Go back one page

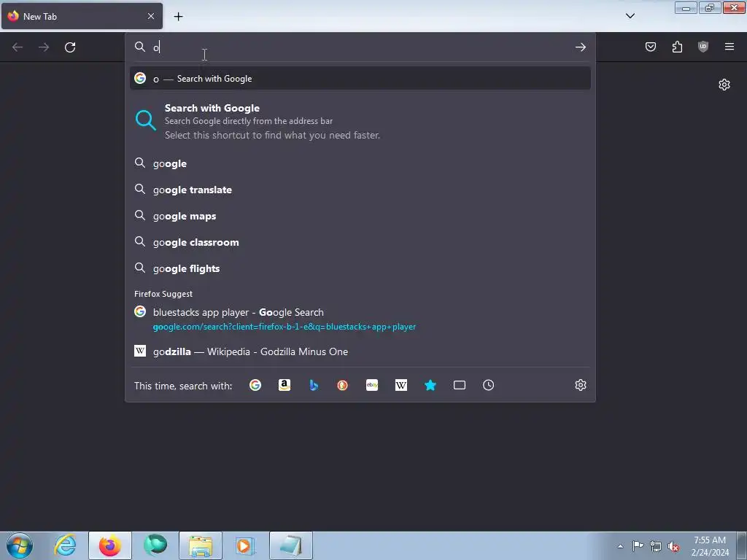pos(18,47)
